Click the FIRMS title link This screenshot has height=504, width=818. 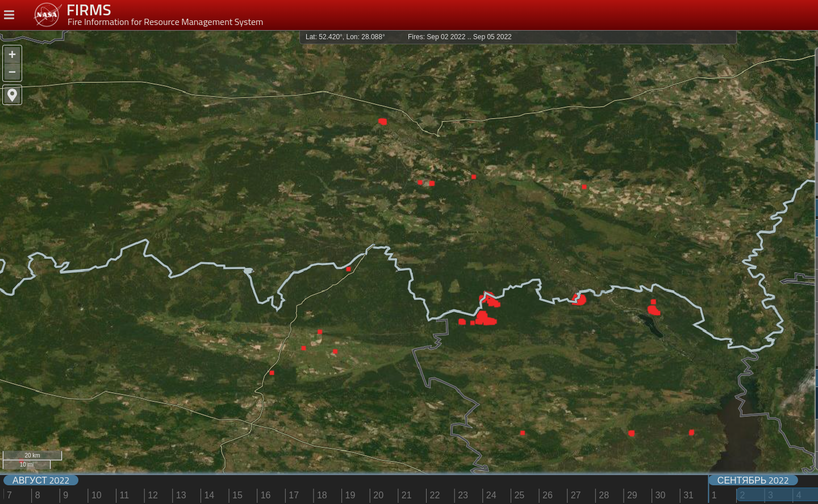point(89,10)
